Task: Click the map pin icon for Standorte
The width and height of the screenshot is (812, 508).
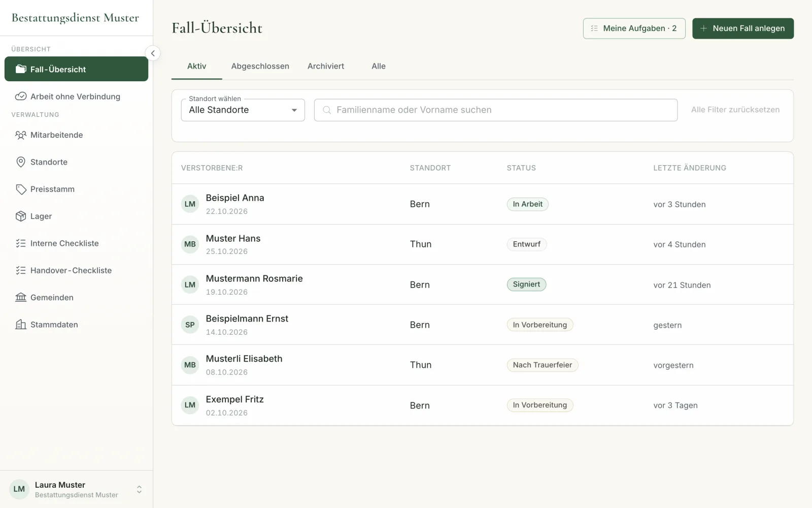Action: [x=21, y=162]
